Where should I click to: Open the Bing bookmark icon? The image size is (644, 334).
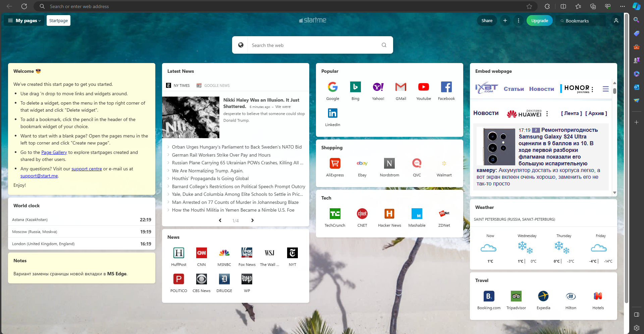coord(355,87)
